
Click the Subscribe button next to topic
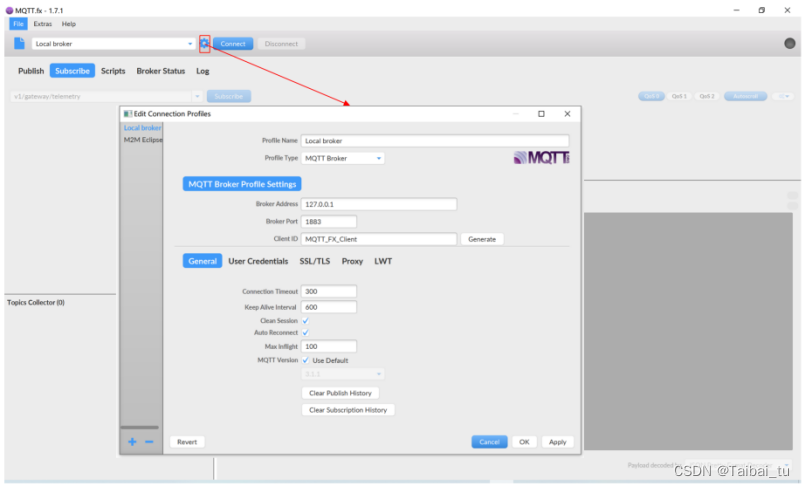point(228,96)
